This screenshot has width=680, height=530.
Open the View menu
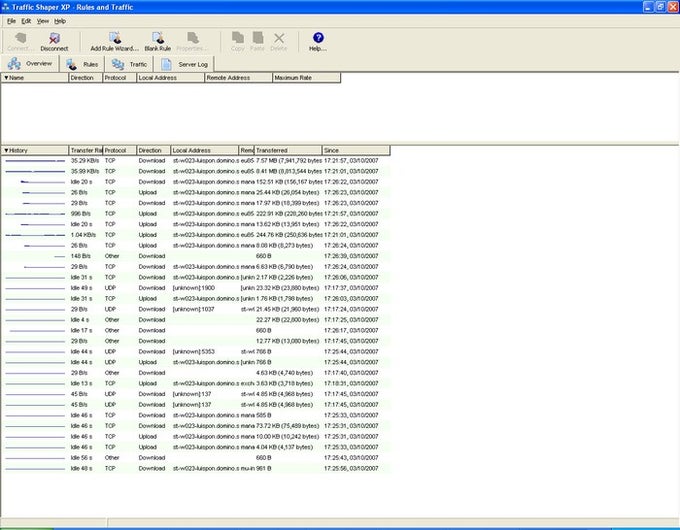tap(42, 21)
